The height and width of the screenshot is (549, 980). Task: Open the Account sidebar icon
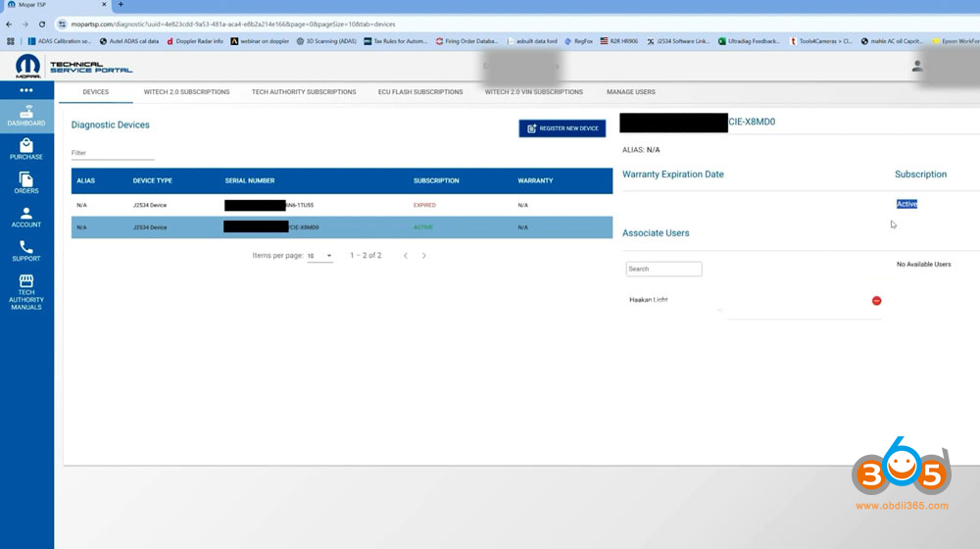[26, 217]
